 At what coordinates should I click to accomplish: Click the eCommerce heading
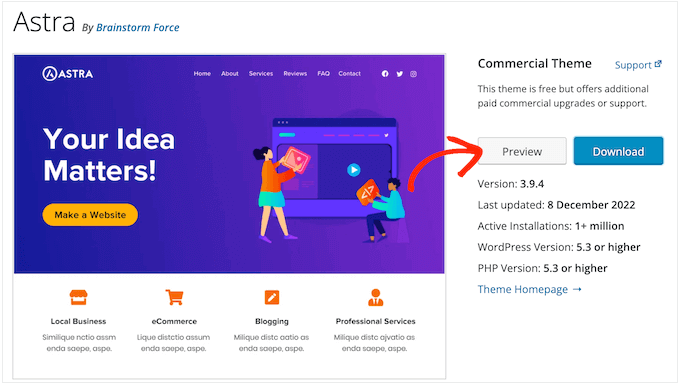174,321
